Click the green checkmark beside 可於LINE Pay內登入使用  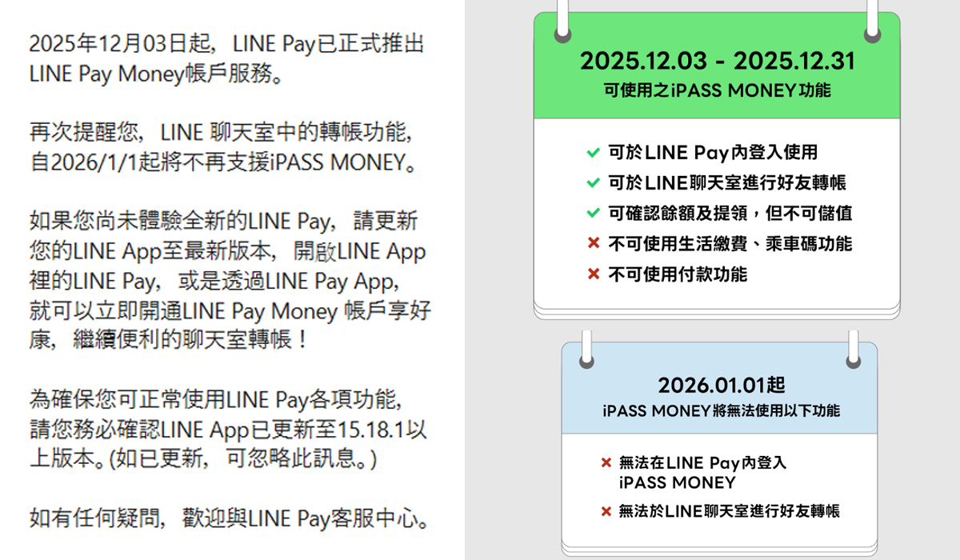593,152
